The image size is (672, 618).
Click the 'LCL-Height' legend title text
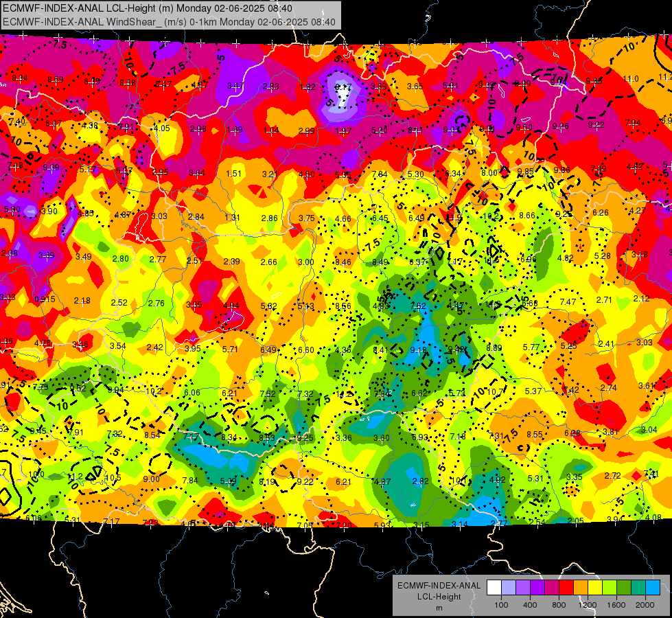439,597
